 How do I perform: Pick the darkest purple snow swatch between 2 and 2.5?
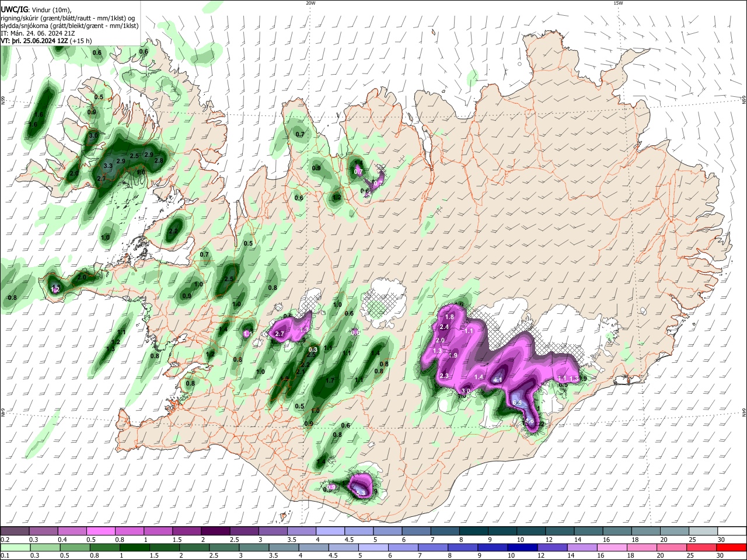(x=215, y=531)
